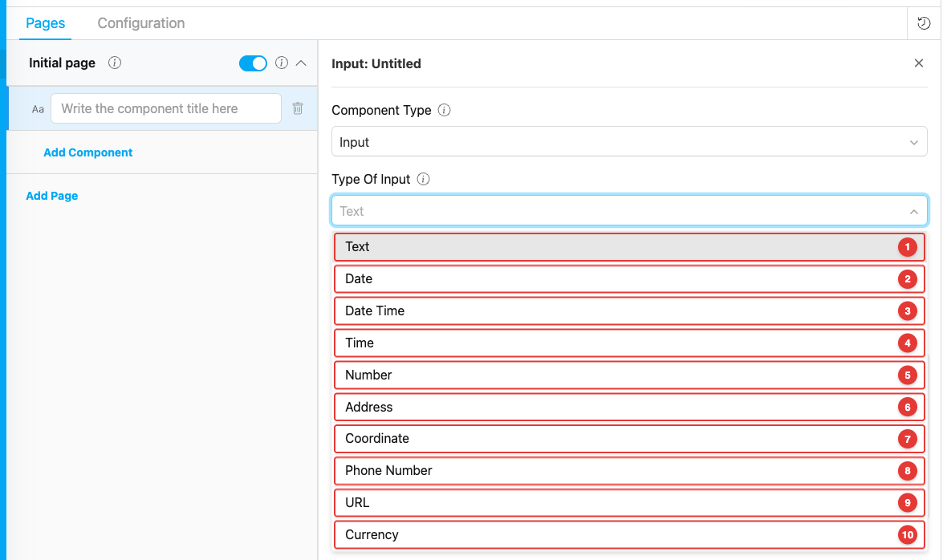Viewport: 947px width, 560px height.
Task: Collapse the Initial page section
Action: 301,63
